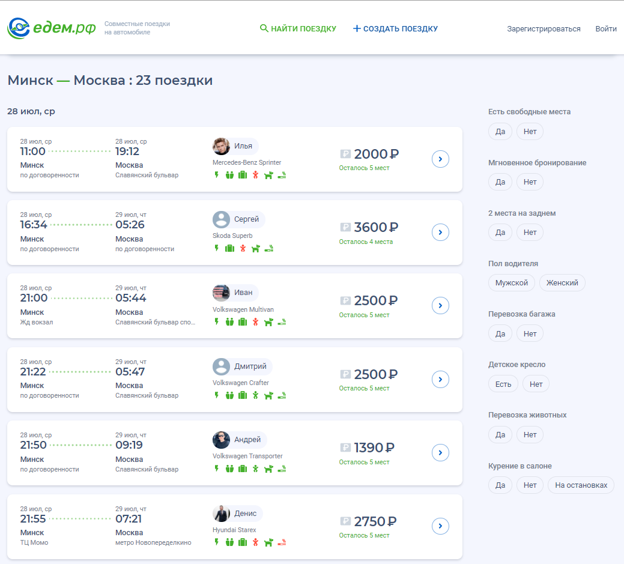
Task: Click the 'Войти' login link
Action: pyautogui.click(x=606, y=29)
